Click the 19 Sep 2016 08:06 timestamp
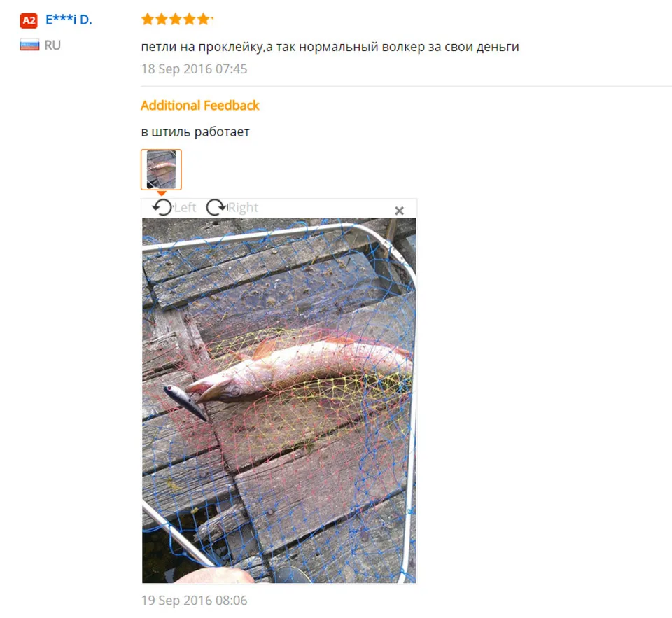The image size is (672, 618). 194,601
